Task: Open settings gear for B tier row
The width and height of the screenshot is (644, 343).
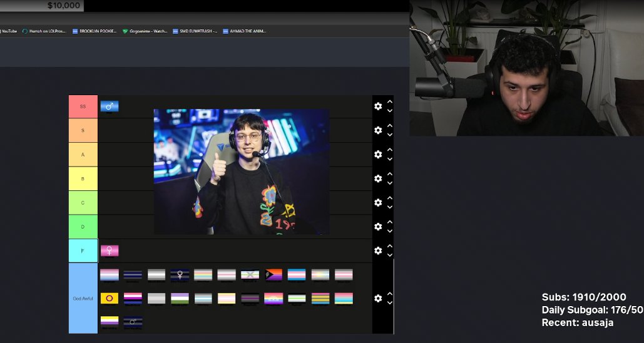Action: coord(378,178)
